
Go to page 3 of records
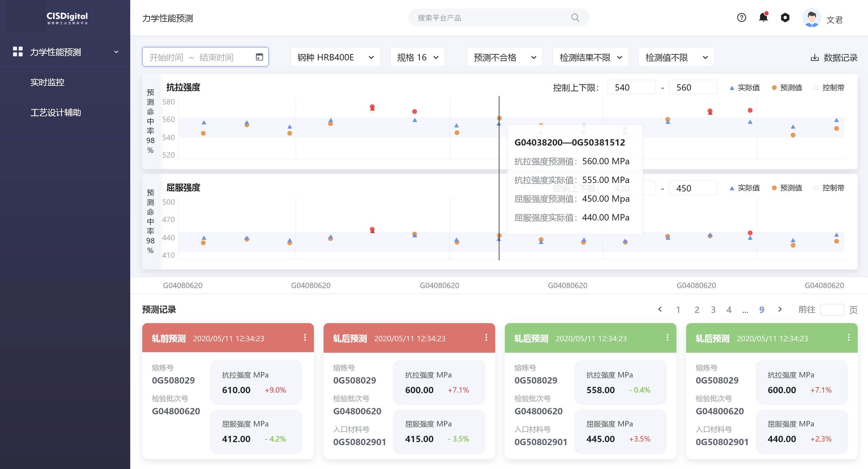pyautogui.click(x=713, y=310)
